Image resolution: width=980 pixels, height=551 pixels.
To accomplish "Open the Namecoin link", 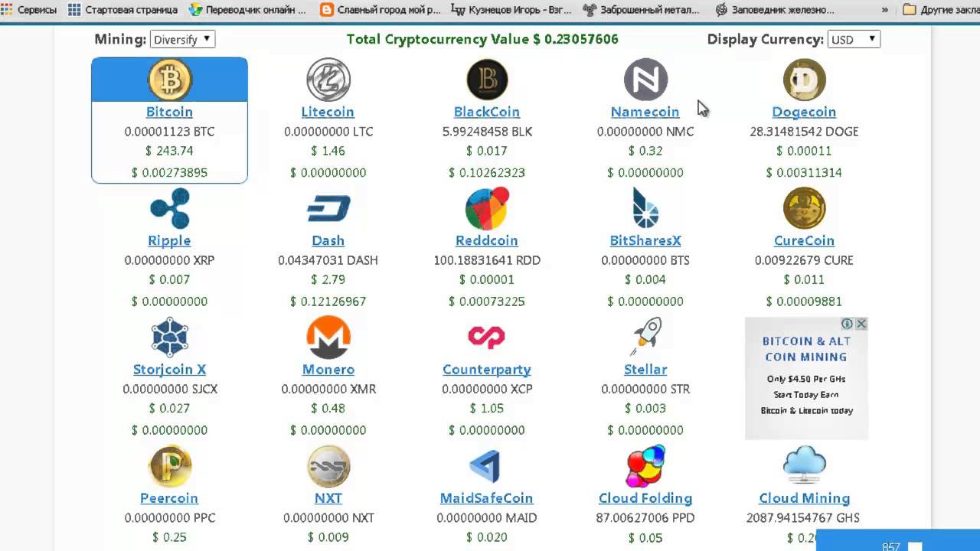I will (x=645, y=112).
